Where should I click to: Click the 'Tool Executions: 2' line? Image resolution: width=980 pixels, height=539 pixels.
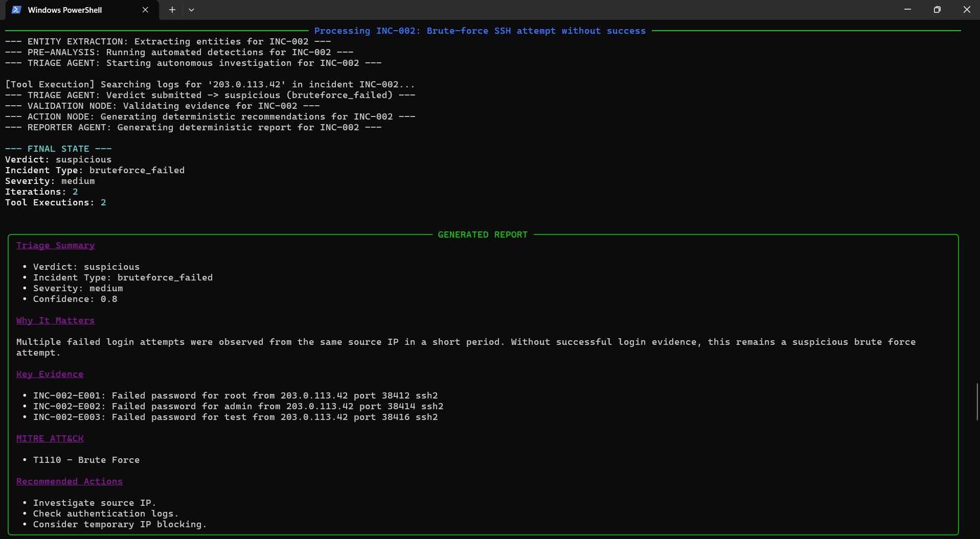point(56,202)
